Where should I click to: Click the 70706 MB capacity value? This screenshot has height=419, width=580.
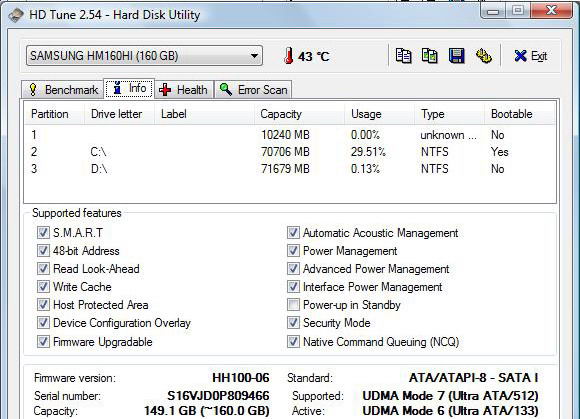point(285,152)
